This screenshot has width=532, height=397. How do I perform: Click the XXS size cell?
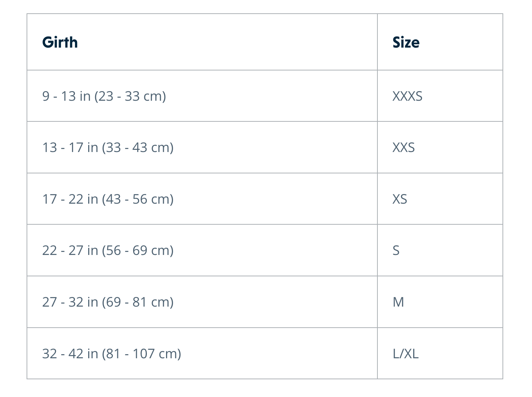(404, 148)
